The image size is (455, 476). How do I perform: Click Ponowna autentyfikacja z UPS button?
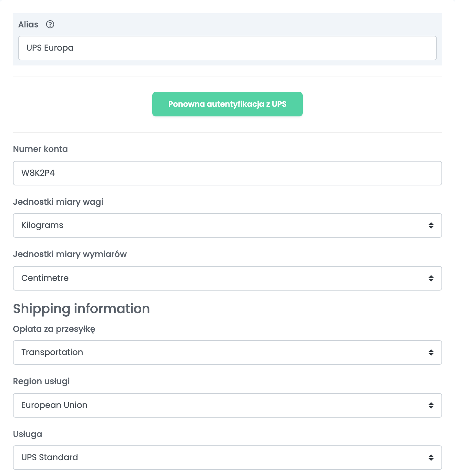[228, 104]
